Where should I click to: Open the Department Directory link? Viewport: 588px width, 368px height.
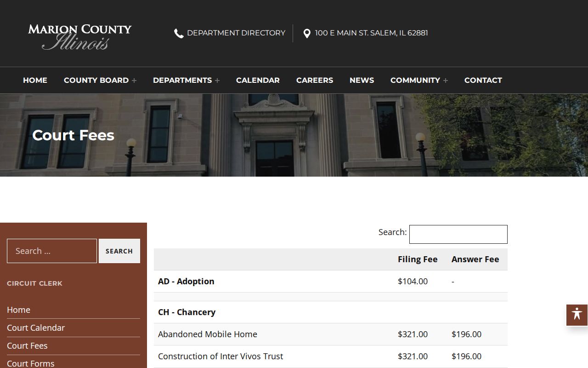pos(236,33)
